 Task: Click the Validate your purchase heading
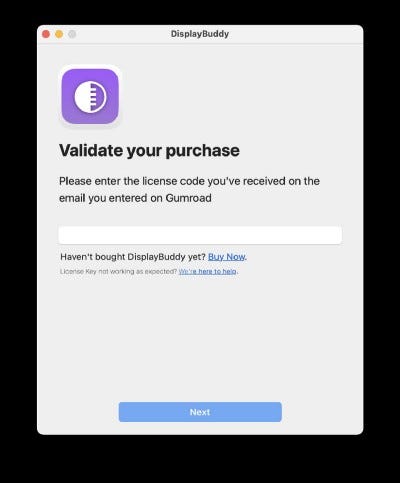coord(149,150)
